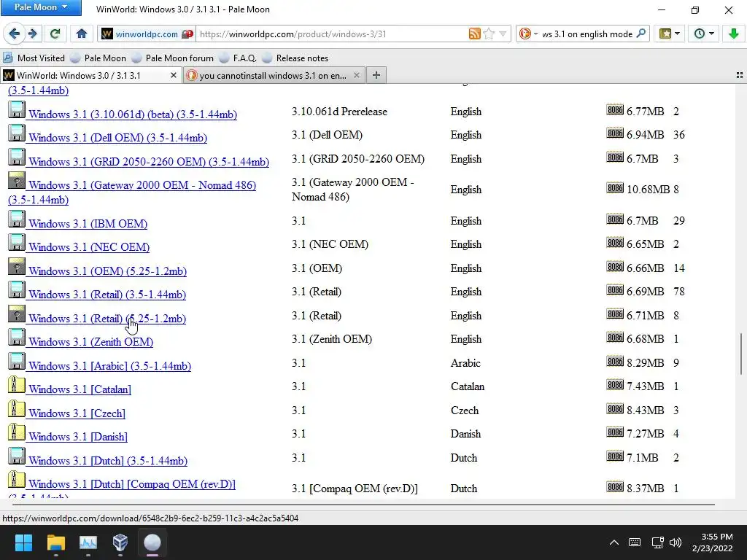Click 8086 chip icon in Danish row
This screenshot has height=560, width=747.
tap(615, 432)
